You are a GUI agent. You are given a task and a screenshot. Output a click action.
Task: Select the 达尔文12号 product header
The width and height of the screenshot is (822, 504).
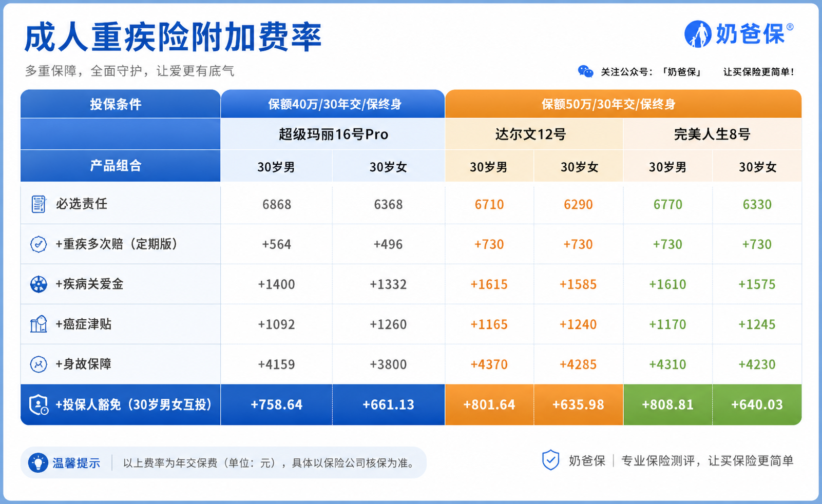click(x=534, y=134)
